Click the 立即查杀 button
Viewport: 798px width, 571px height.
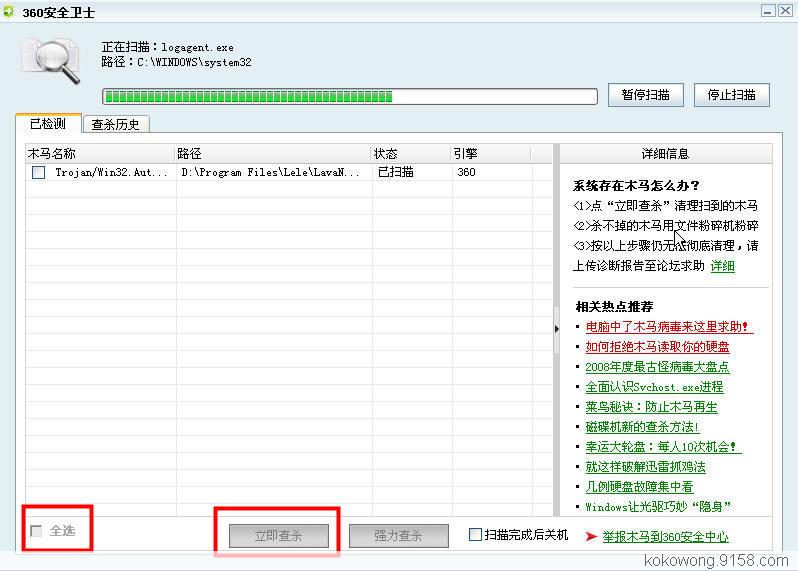(278, 535)
